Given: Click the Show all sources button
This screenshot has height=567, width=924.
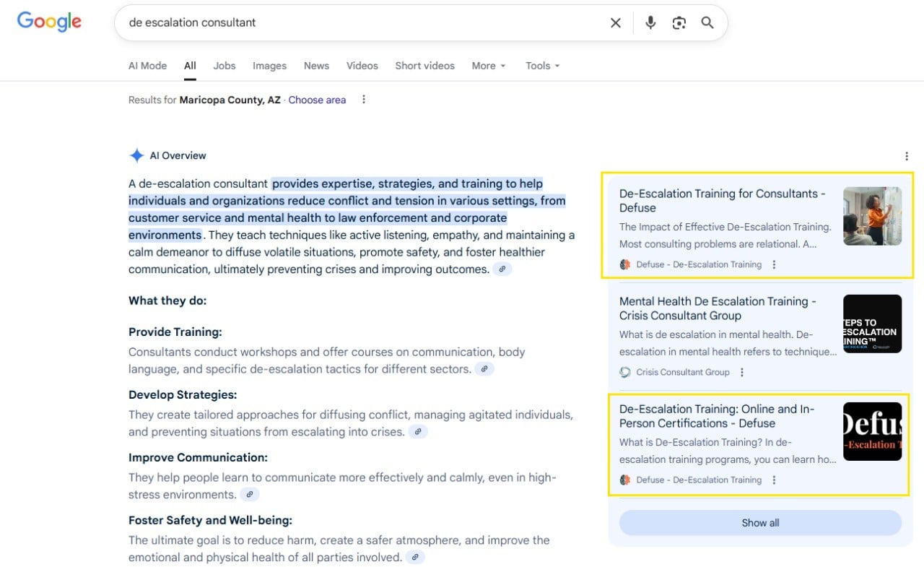Looking at the screenshot, I should point(760,523).
